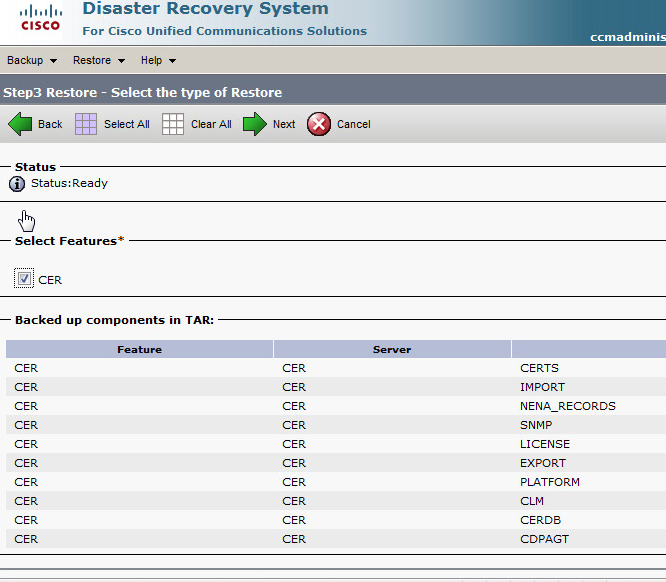This screenshot has height=582, width=666.
Task: Click the SNMP component cell
Action: pos(536,425)
